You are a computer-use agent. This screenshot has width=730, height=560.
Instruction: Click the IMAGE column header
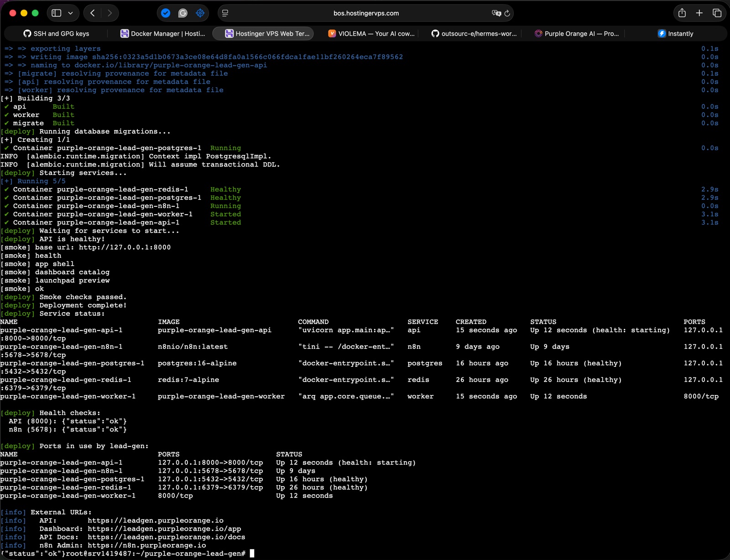tap(169, 322)
